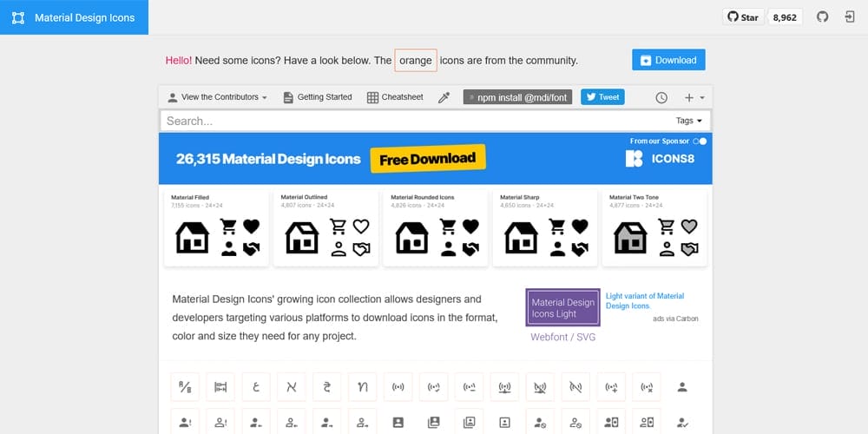Click the yellow Free Download button

click(428, 158)
